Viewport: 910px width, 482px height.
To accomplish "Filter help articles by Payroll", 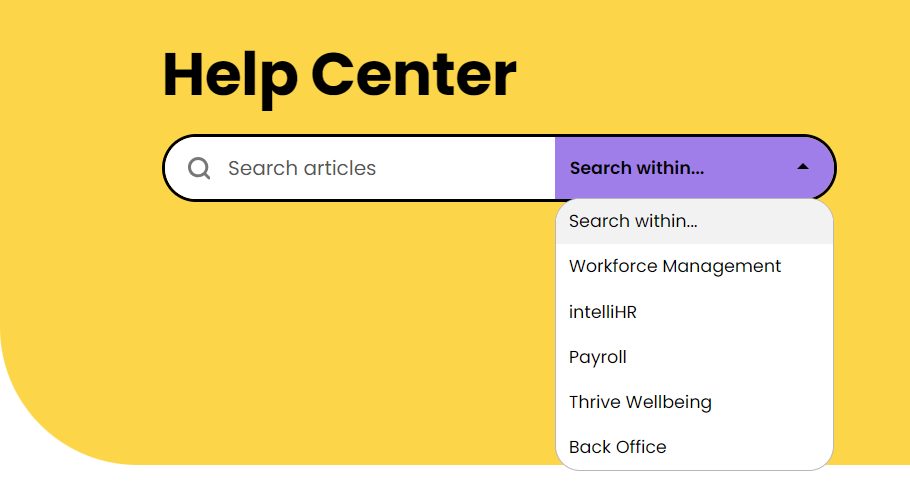I will point(694,357).
